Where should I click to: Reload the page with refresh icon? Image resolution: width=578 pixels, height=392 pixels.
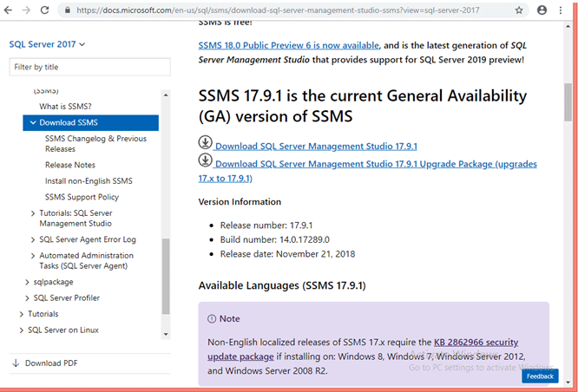[49, 10]
